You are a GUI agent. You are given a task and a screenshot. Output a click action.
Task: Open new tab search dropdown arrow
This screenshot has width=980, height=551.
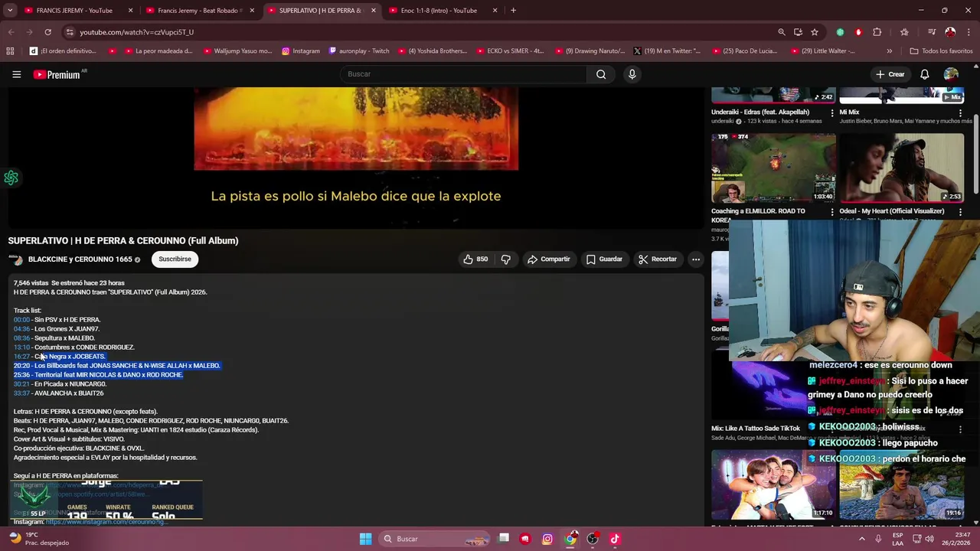click(11, 11)
